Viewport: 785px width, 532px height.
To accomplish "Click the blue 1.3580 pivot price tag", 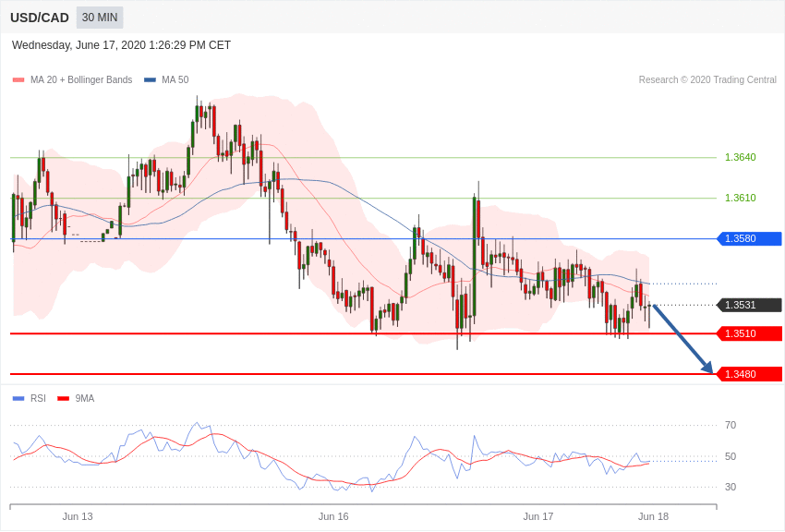I will (750, 238).
